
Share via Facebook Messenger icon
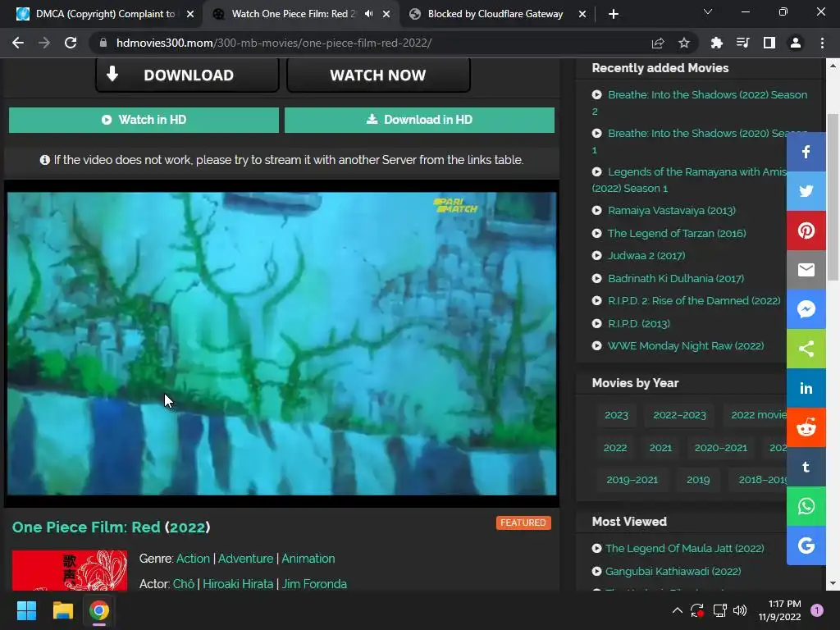[x=806, y=309]
